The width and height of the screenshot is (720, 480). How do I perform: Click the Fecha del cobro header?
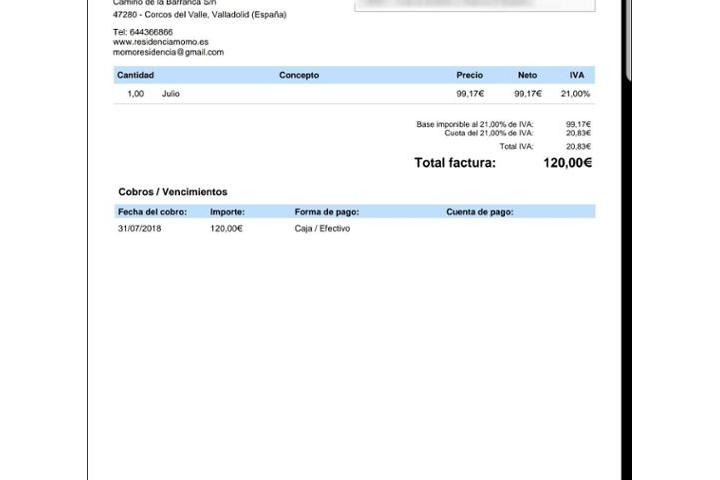(152, 212)
